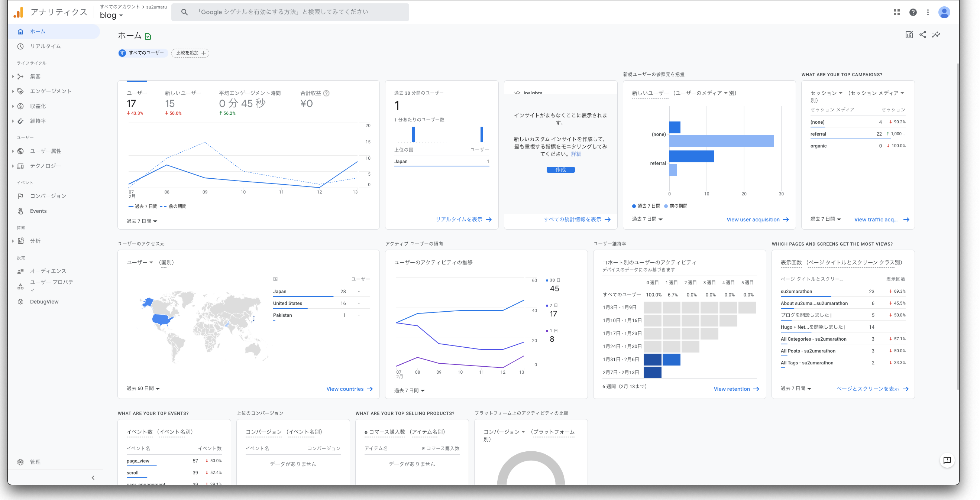Open the feedback icon at bottom right
The height and width of the screenshot is (500, 980).
coord(947,460)
